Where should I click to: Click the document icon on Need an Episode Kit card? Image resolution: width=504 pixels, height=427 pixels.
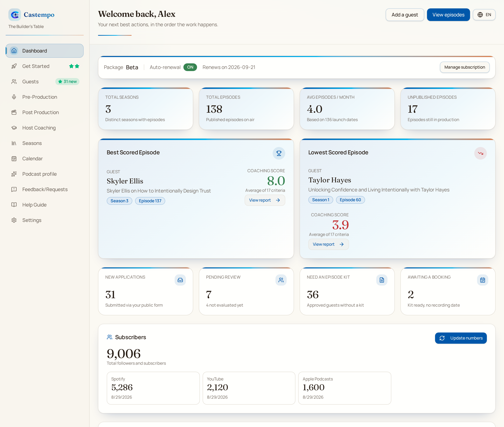coord(382,280)
